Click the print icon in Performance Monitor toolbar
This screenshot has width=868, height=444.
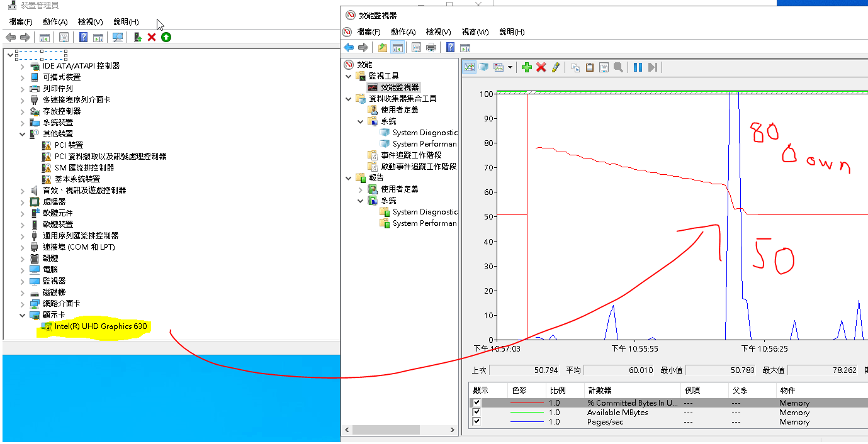431,48
